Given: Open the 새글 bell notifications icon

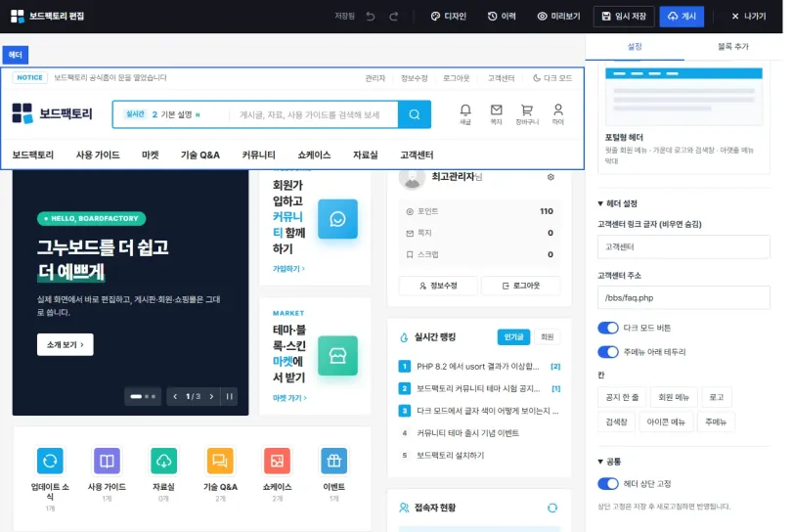Looking at the screenshot, I should (465, 114).
